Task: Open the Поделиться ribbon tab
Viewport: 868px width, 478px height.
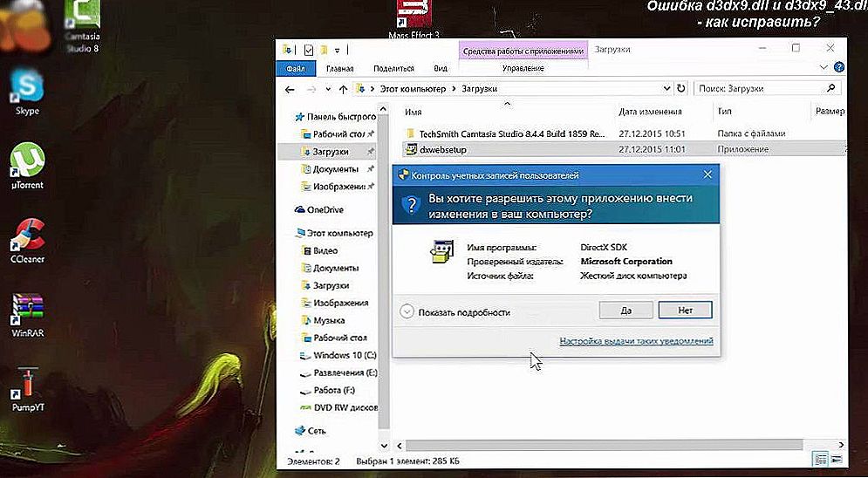Action: pos(393,69)
